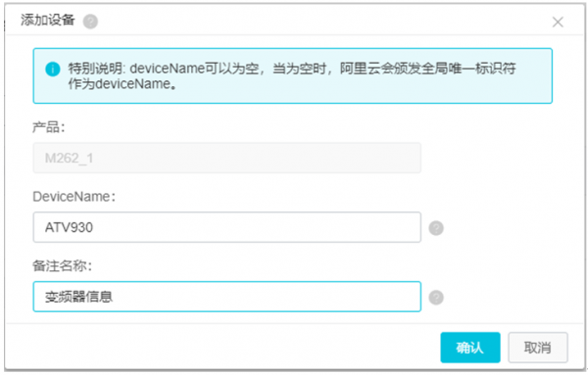The height and width of the screenshot is (375, 588).
Task: Place cursor on ATV930 text
Action: pos(69,227)
